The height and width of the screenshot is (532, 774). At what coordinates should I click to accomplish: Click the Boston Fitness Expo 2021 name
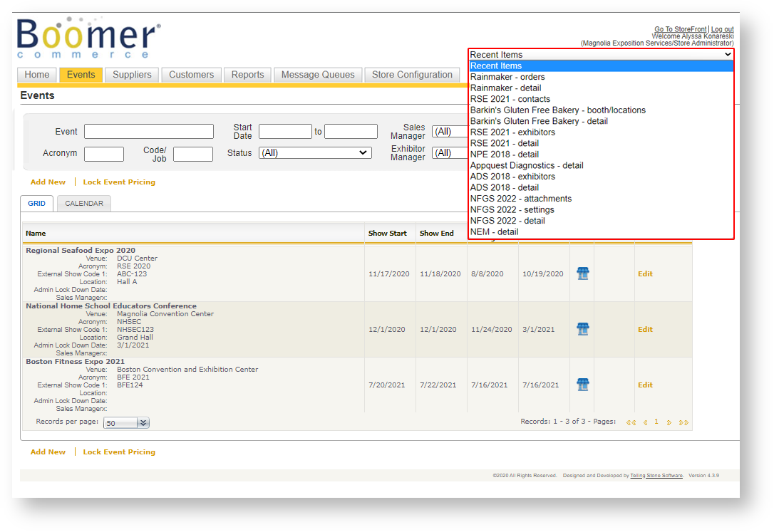(x=75, y=361)
